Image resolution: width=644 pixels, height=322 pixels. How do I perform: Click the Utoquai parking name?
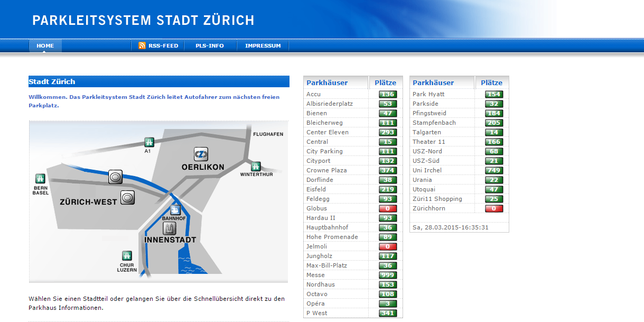(425, 189)
